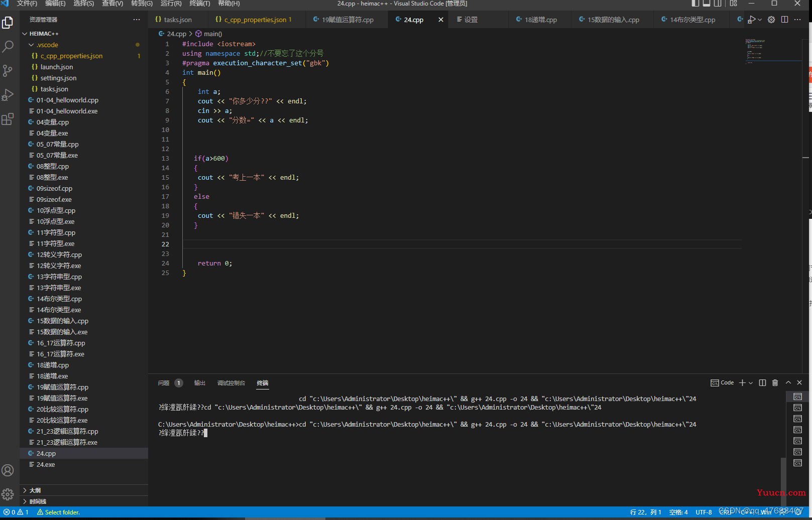Open the Explorer view in activity bar
This screenshot has height=520, width=812.
pyautogui.click(x=8, y=23)
